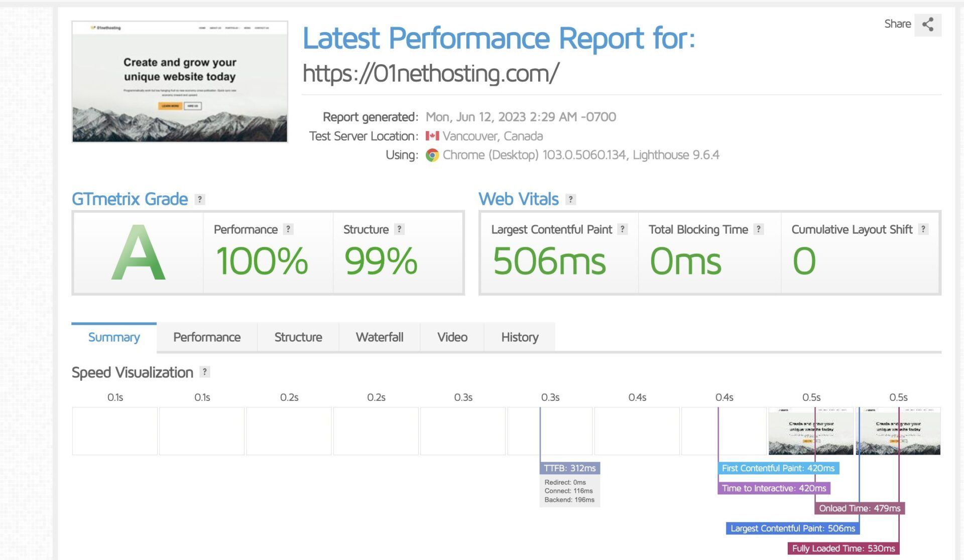Click the 506ms LCP value
Screen dimensions: 964x560
(x=549, y=261)
